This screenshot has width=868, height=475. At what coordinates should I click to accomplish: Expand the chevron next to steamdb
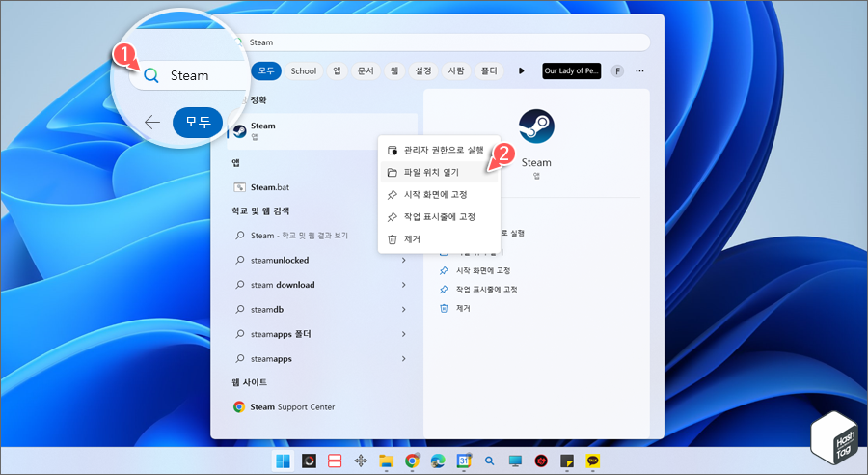tap(404, 309)
